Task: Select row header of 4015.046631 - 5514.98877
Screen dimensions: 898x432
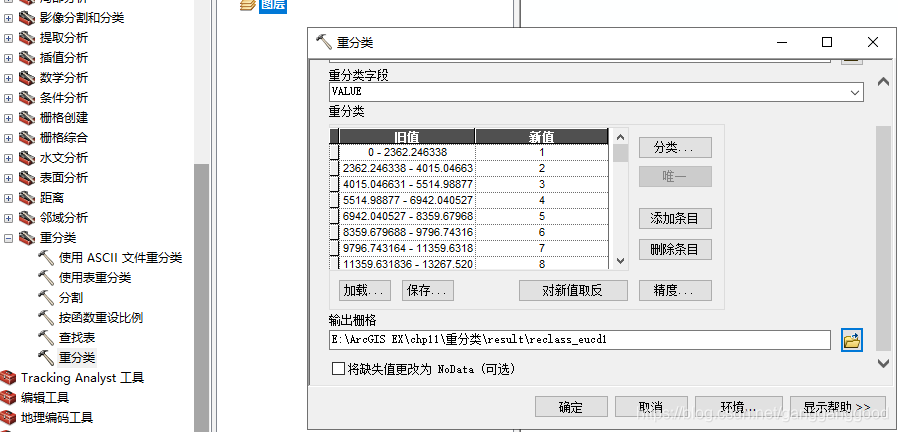Action: 334,184
